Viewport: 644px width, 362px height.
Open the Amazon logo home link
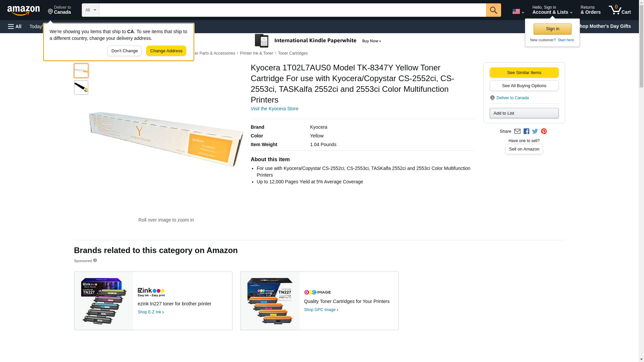(x=23, y=10)
